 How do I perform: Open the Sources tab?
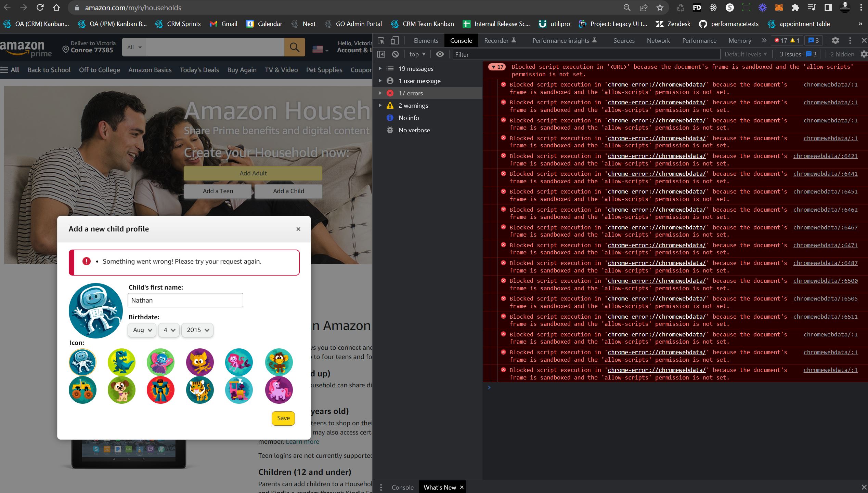point(624,41)
